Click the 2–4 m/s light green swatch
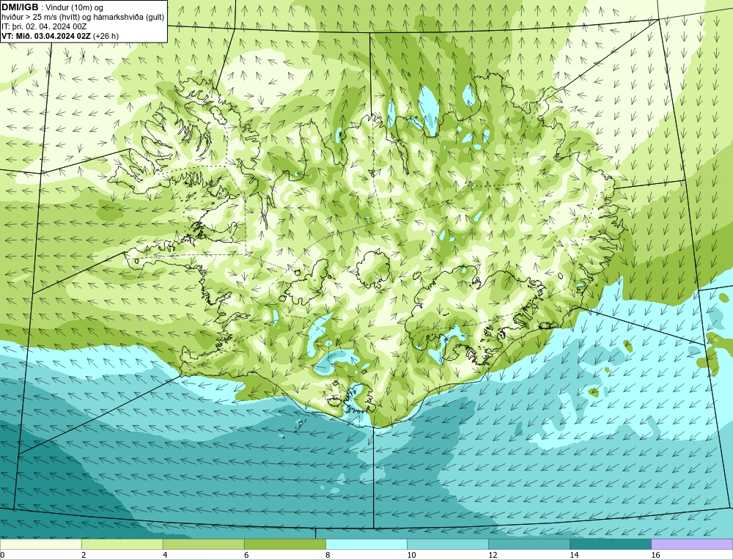733x560 pixels. point(122,544)
